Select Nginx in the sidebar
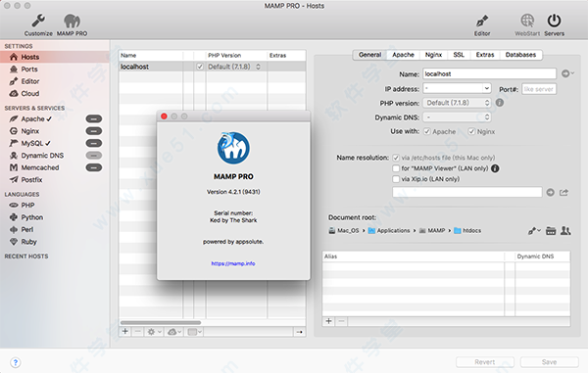Screen dimensions: 588x373 (30, 131)
